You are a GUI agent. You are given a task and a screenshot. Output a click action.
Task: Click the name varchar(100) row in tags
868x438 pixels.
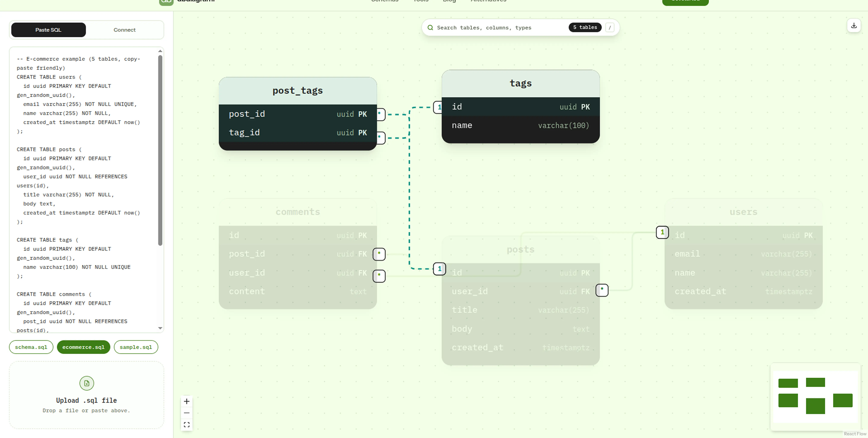pos(521,125)
